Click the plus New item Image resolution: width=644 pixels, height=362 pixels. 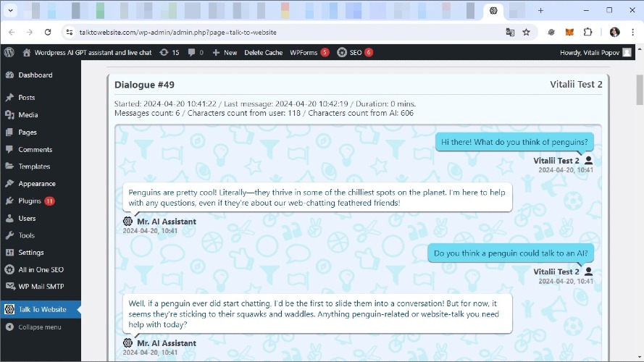(x=225, y=53)
